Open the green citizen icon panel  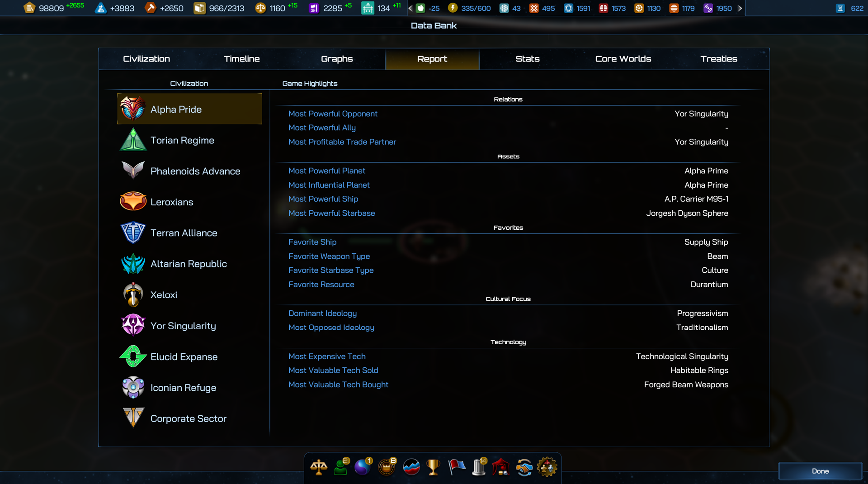(341, 467)
